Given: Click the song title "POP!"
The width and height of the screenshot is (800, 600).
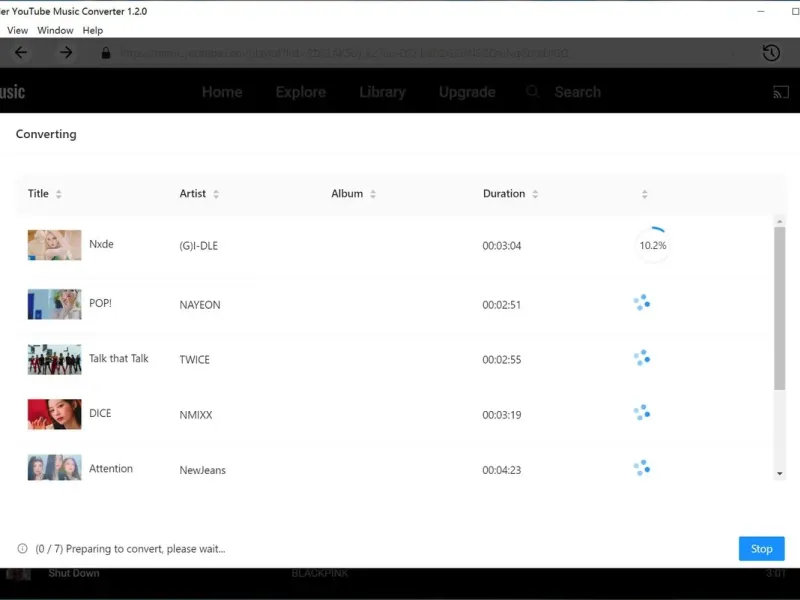Looking at the screenshot, I should (100, 303).
